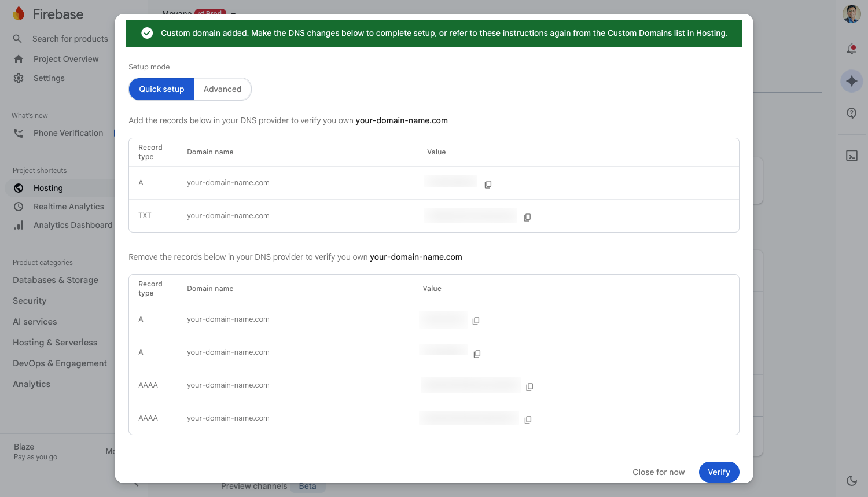
Task: Copy the TXT record value
Action: pyautogui.click(x=527, y=217)
